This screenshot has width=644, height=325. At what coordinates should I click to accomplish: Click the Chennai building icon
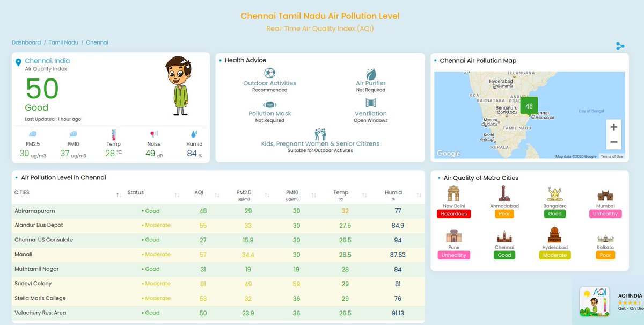click(x=504, y=236)
